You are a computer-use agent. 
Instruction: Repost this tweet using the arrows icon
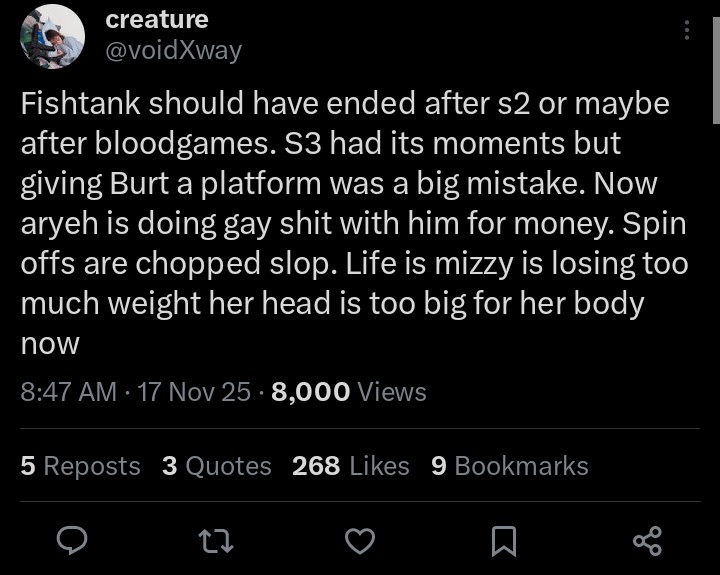tap(214, 541)
